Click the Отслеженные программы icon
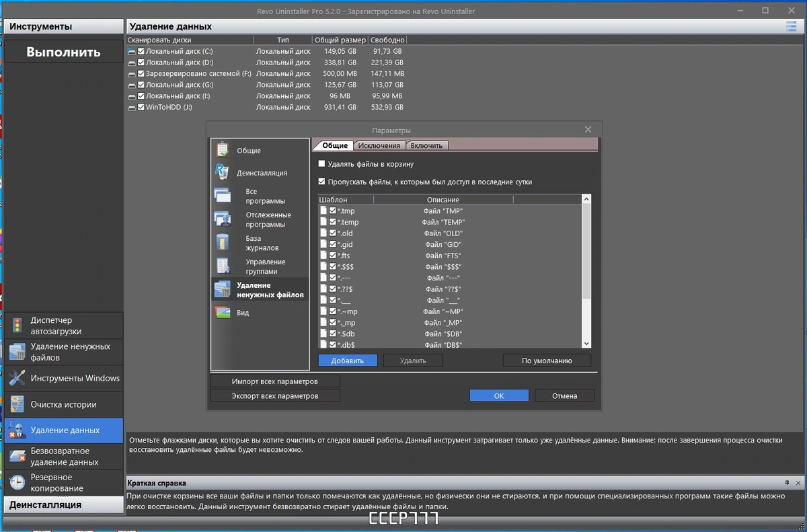807x532 pixels. [222, 219]
